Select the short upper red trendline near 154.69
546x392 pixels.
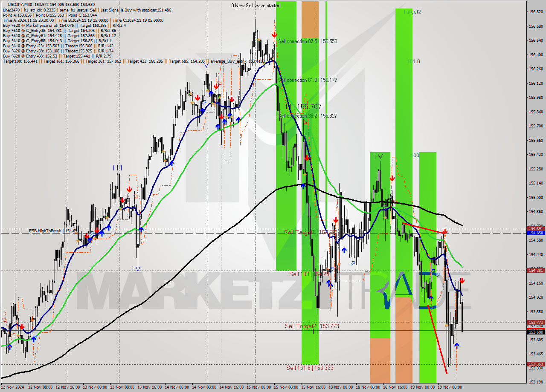pos(423,228)
